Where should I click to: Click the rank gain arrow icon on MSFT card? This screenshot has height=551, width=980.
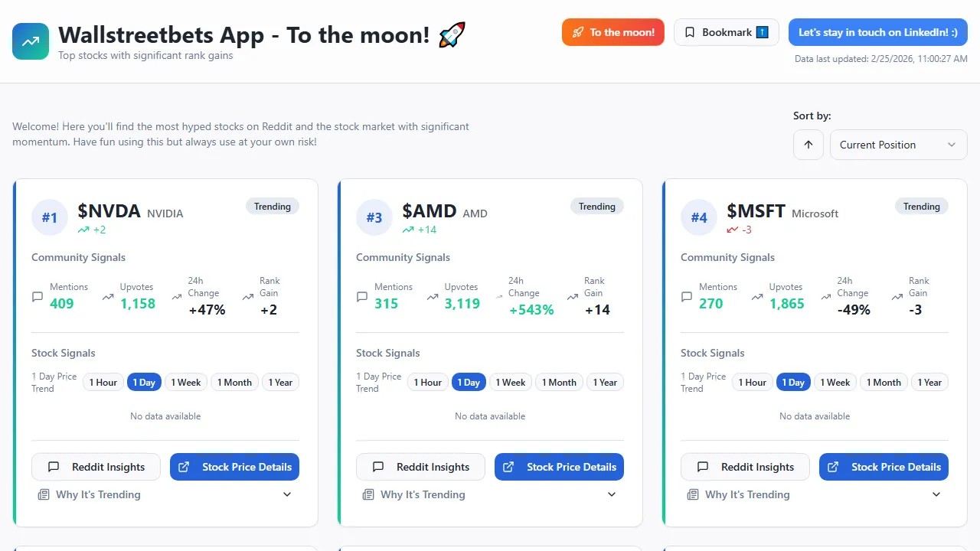coord(898,297)
